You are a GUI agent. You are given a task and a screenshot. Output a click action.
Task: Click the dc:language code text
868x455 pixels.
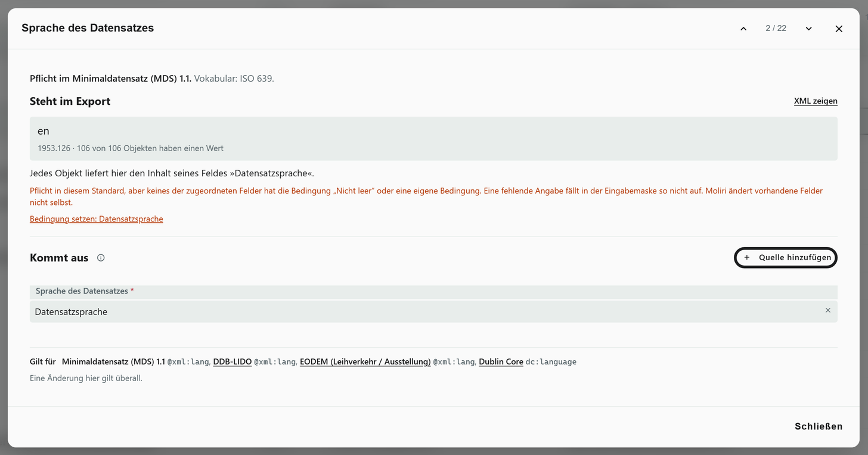tap(551, 361)
